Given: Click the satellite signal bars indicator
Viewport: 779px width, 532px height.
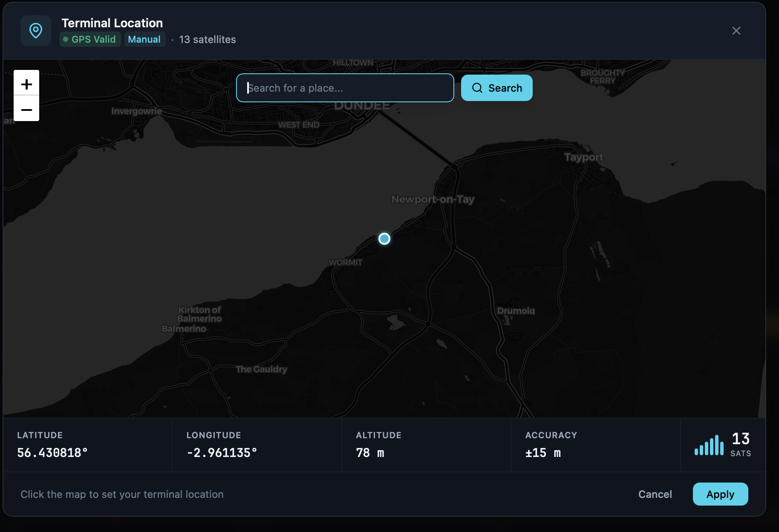Looking at the screenshot, I should point(709,445).
